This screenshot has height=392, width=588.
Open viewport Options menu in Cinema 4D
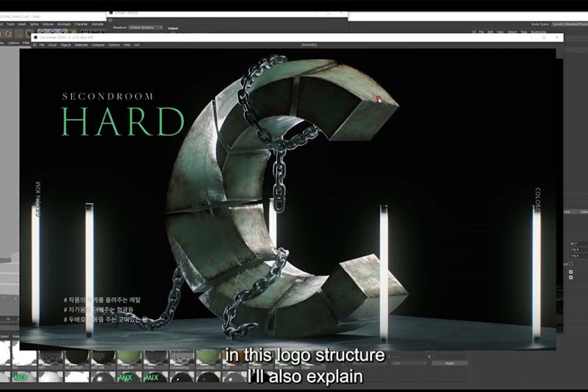point(13,43)
